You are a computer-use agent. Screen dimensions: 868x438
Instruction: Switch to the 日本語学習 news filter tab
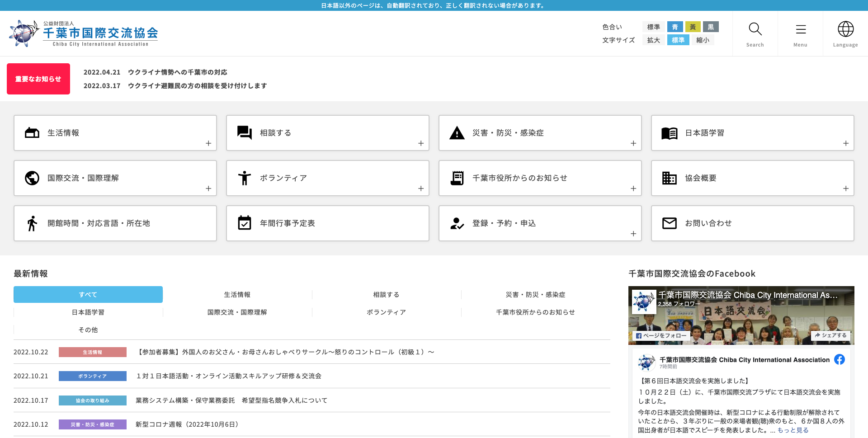point(88,312)
